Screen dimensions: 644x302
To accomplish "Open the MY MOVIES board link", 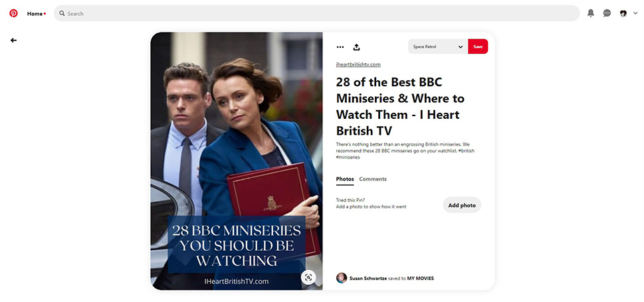I will [421, 278].
